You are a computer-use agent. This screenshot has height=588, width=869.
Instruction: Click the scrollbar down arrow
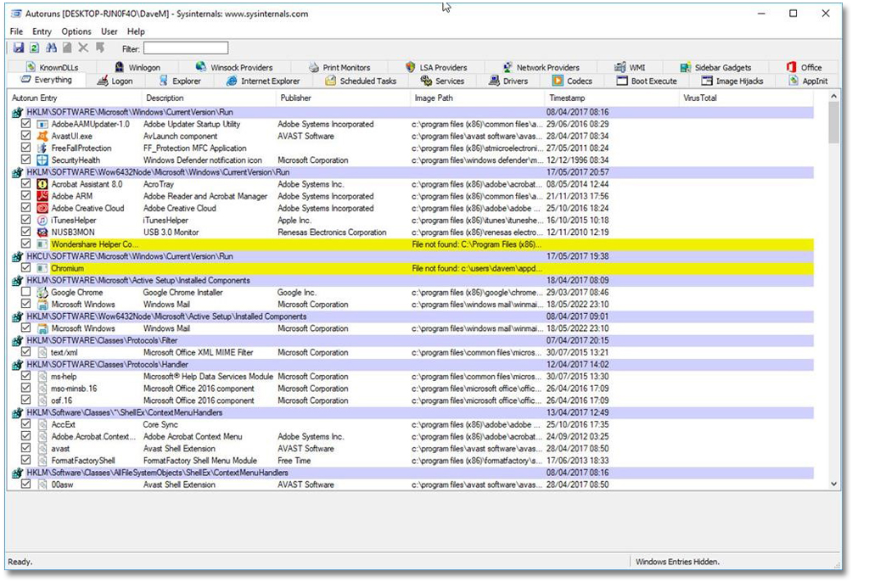coord(833,484)
